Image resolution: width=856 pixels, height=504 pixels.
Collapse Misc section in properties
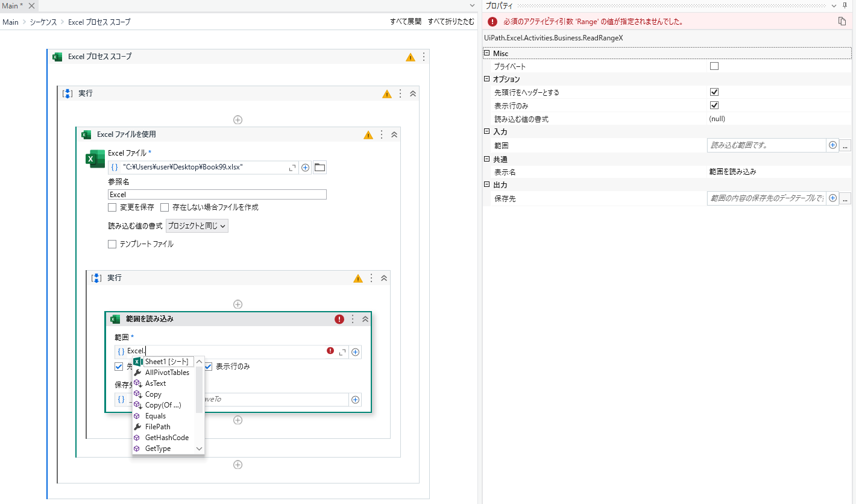pyautogui.click(x=486, y=54)
